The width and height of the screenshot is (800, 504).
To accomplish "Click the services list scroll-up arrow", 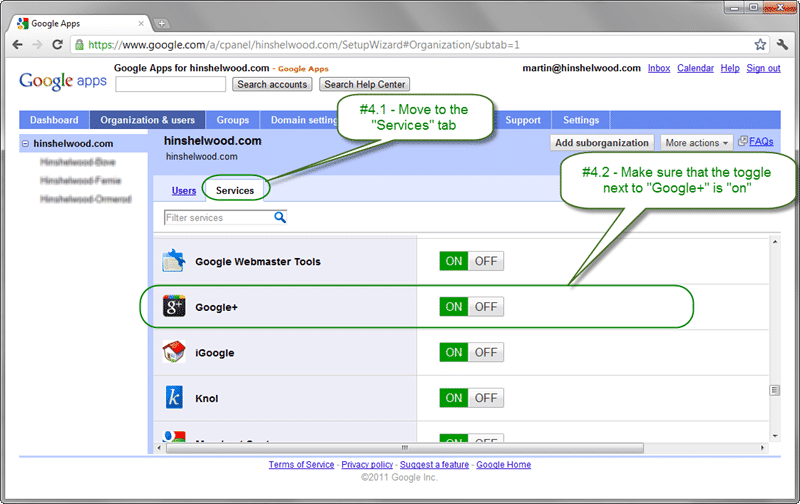I will 775,242.
